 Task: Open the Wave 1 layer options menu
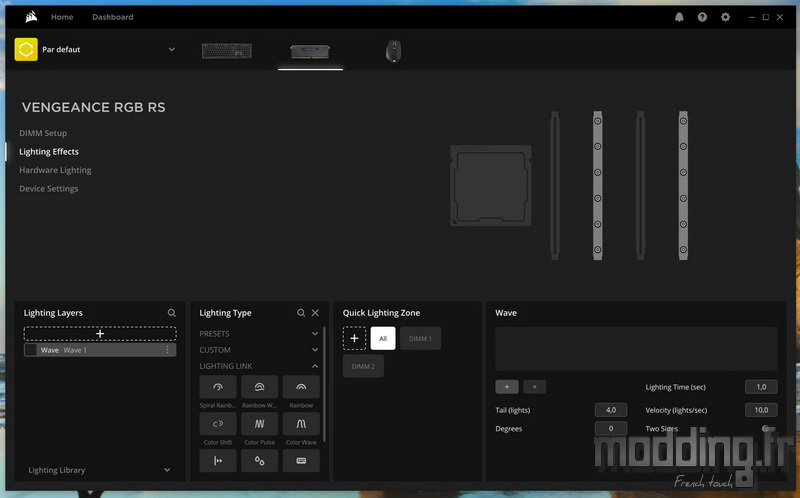[x=167, y=350]
